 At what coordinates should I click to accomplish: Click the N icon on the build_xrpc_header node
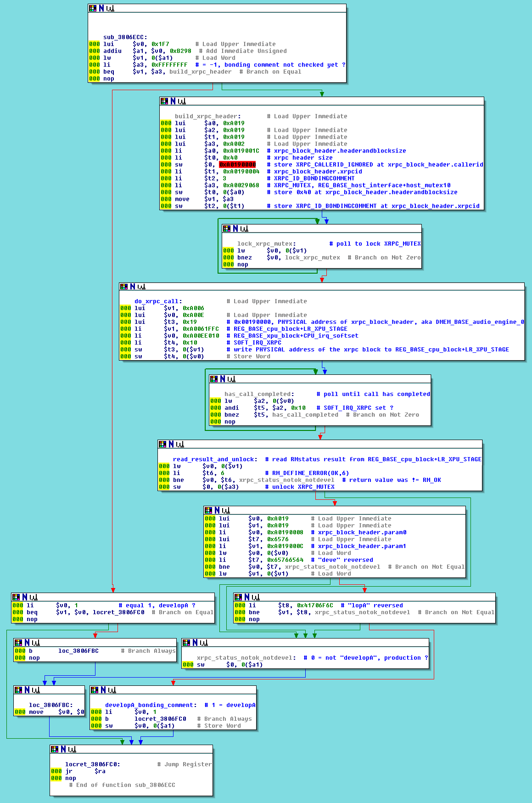[173, 101]
